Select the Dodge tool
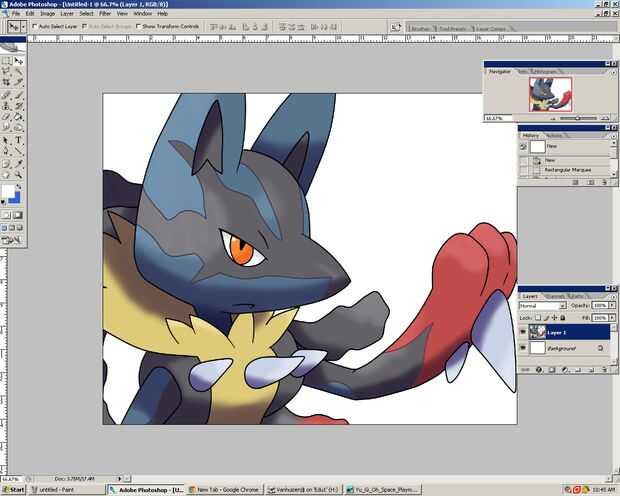This screenshot has width=620, height=496. pos(19,127)
